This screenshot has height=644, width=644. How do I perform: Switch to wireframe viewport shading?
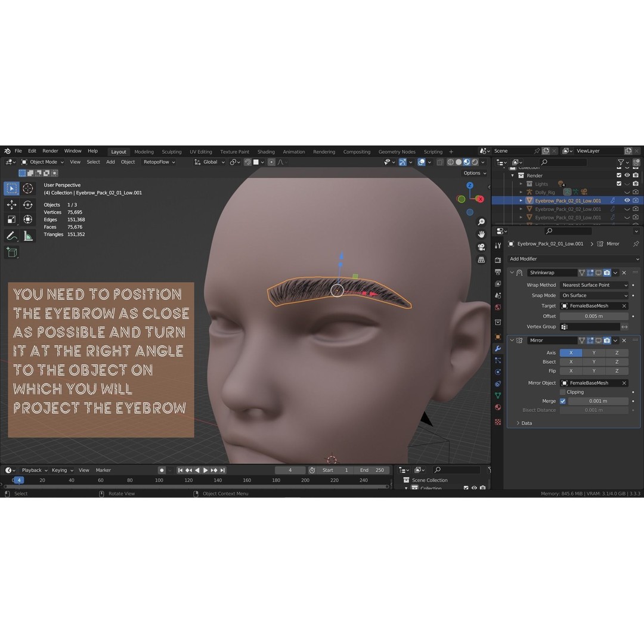pyautogui.click(x=451, y=162)
